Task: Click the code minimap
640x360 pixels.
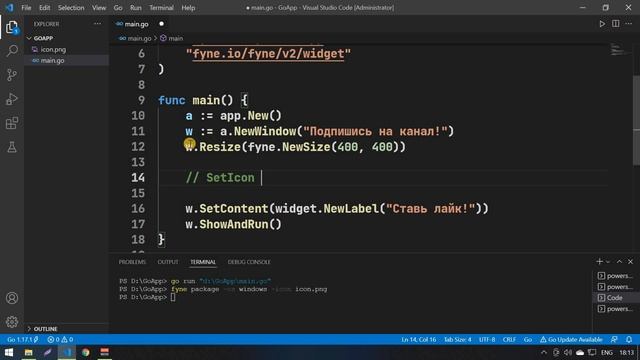Action: [619, 50]
